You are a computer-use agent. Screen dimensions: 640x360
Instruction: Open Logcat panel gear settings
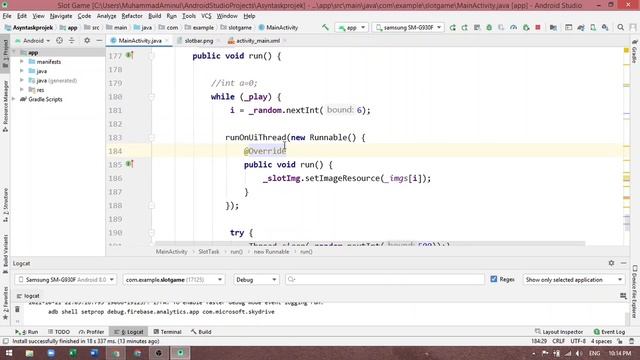tap(611, 263)
